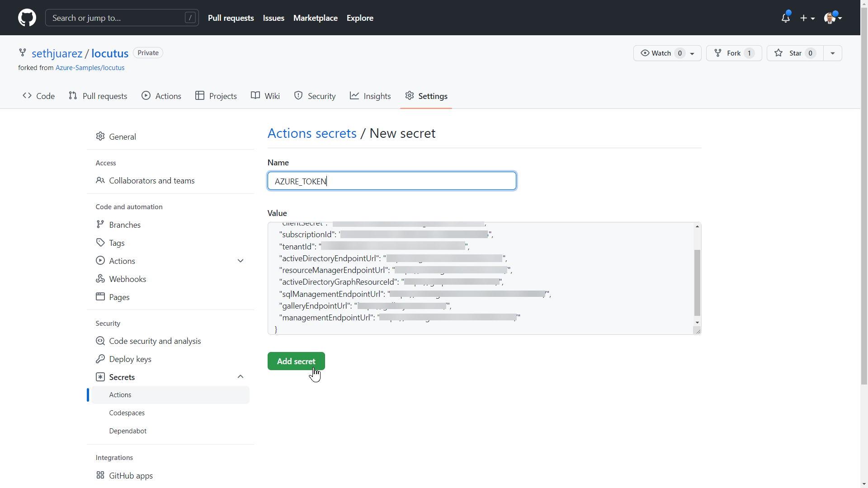Click the Add secret button

coord(296,361)
